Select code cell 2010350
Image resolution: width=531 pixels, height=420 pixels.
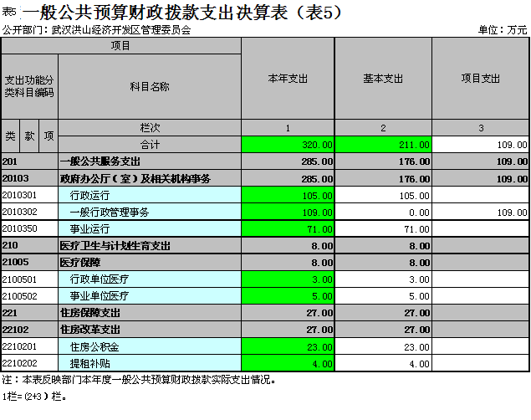pyautogui.click(x=29, y=228)
